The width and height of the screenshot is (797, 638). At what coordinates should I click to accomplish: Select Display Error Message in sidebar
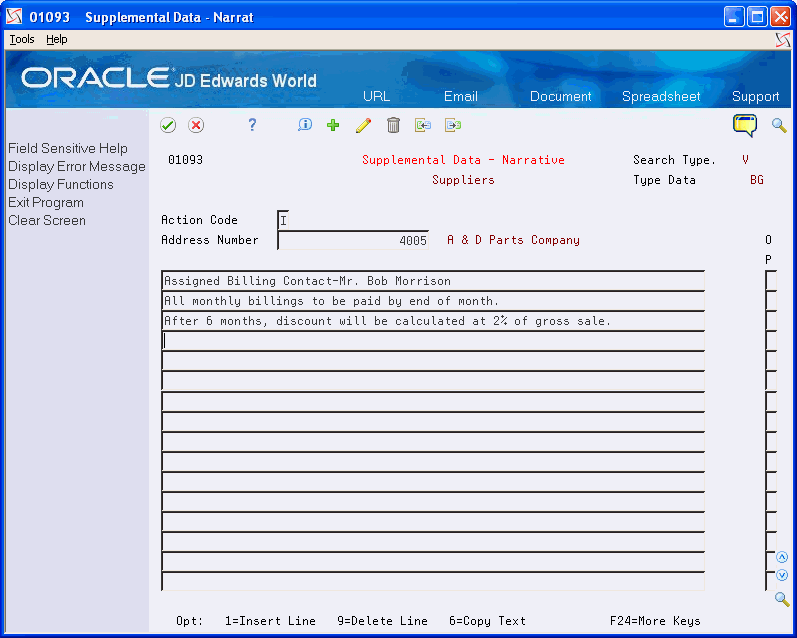tap(77, 167)
